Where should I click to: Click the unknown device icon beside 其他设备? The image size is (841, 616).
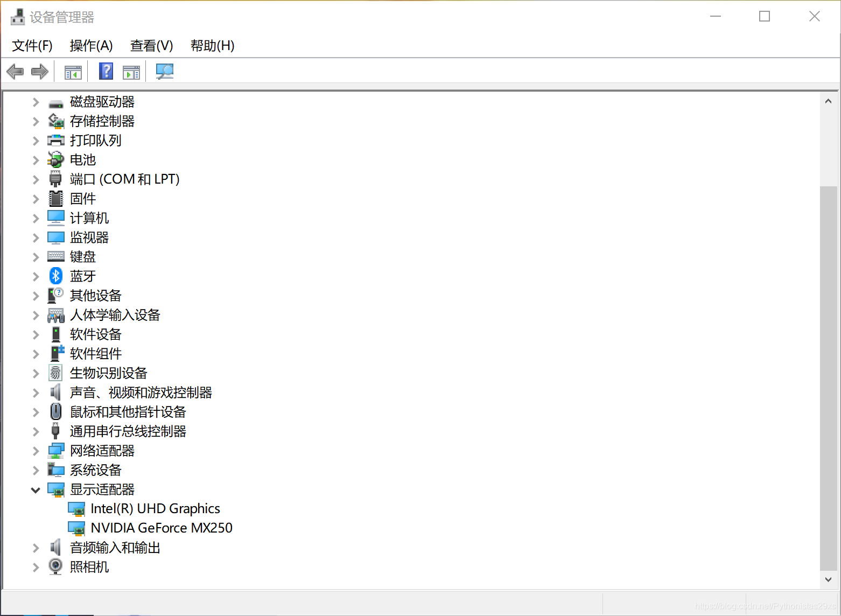click(55, 295)
